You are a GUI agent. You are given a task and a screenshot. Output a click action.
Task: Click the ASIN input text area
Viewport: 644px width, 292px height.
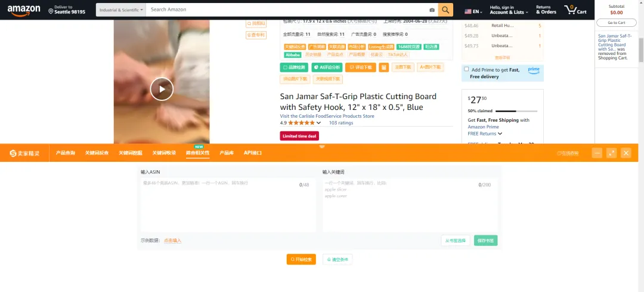coord(228,205)
